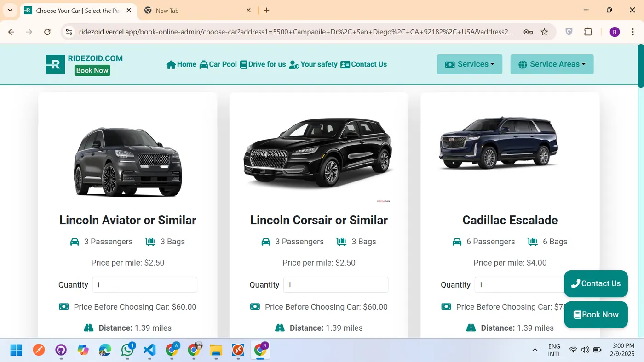Reload the current page

(47, 32)
